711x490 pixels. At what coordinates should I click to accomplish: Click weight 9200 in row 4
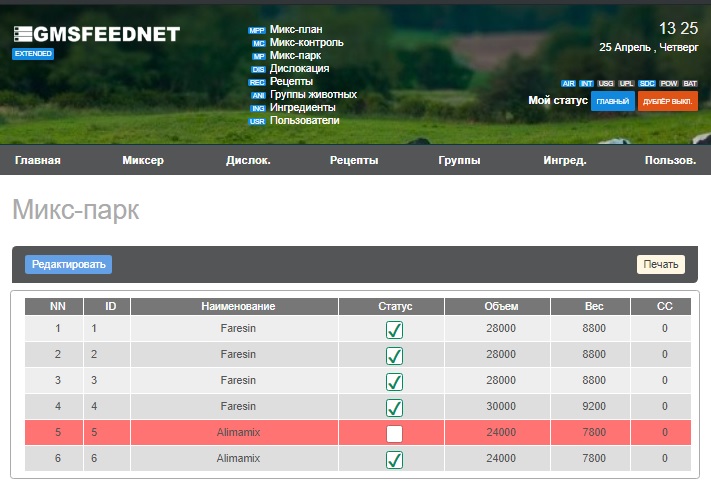(x=594, y=406)
